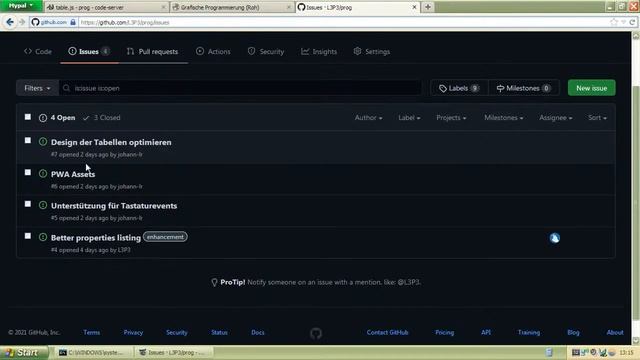Open the Windows Start menu
Screen dimensions: 640x360
point(24,352)
